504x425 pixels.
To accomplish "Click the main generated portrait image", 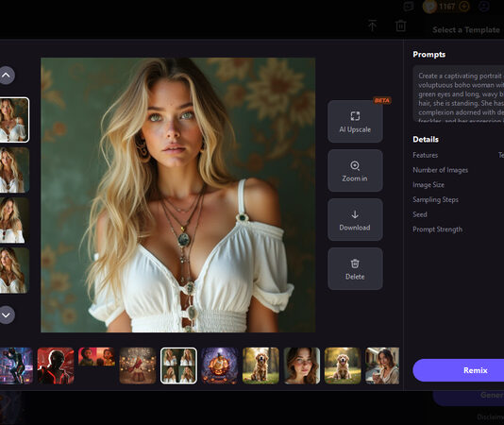I will pyautogui.click(x=178, y=195).
